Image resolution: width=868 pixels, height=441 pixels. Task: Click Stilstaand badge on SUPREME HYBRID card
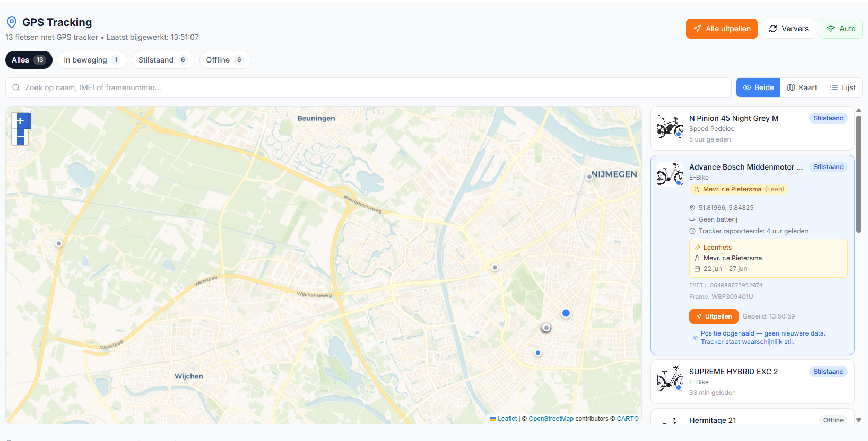[x=828, y=372]
